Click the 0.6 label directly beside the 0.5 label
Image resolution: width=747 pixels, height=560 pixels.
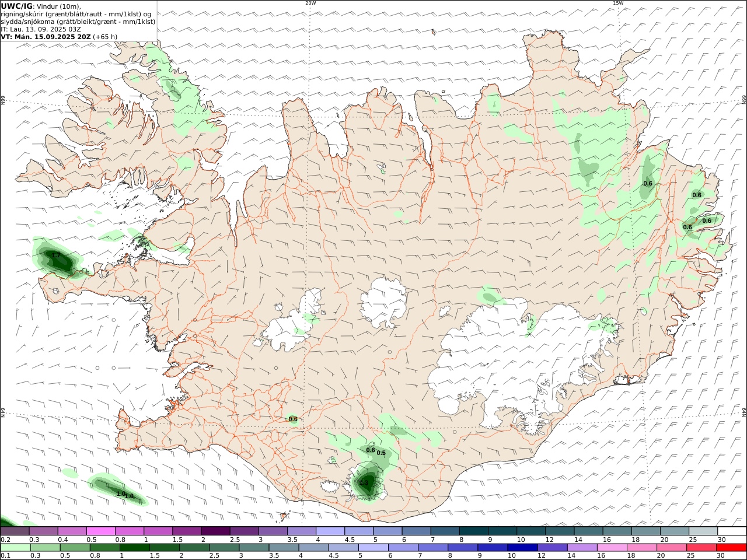pos(371,450)
